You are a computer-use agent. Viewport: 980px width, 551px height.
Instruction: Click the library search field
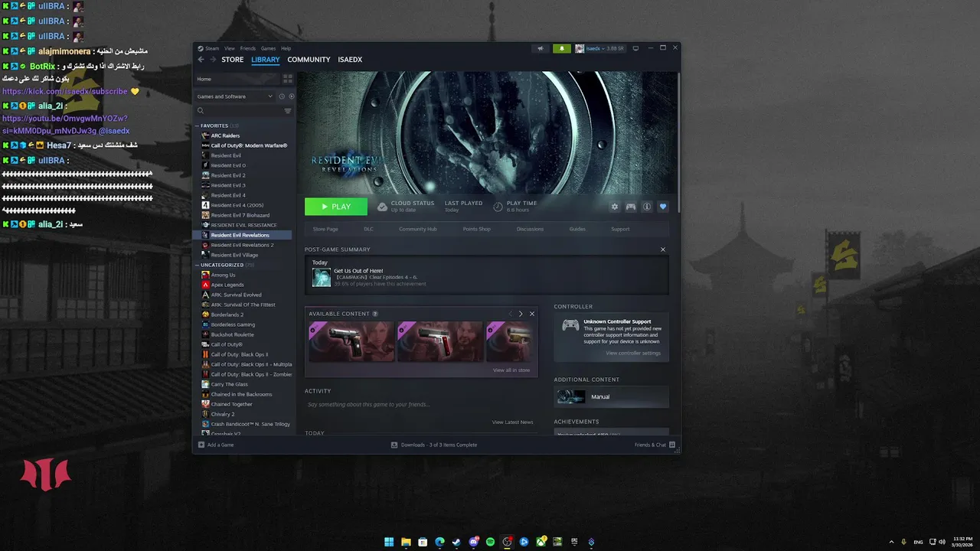[238, 111]
